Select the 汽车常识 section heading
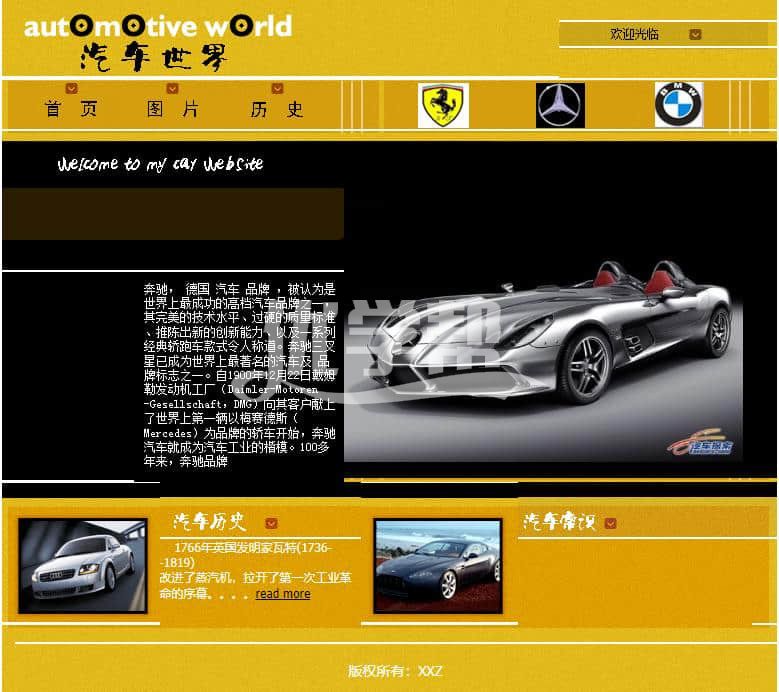The image size is (779, 692). (x=559, y=522)
